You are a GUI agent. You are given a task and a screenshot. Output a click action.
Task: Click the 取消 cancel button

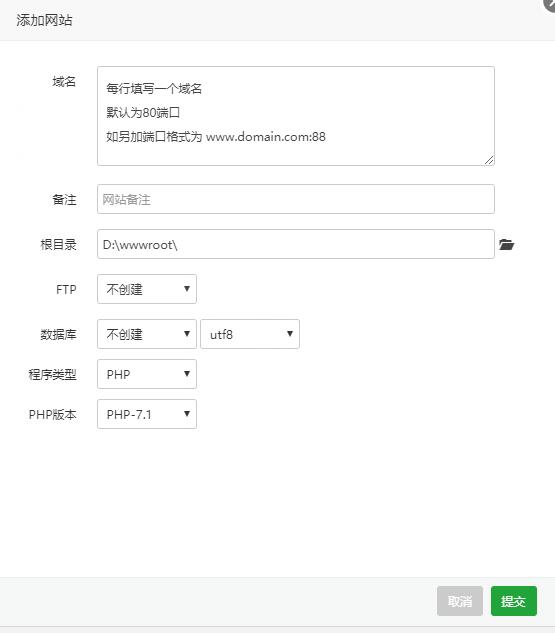460,601
